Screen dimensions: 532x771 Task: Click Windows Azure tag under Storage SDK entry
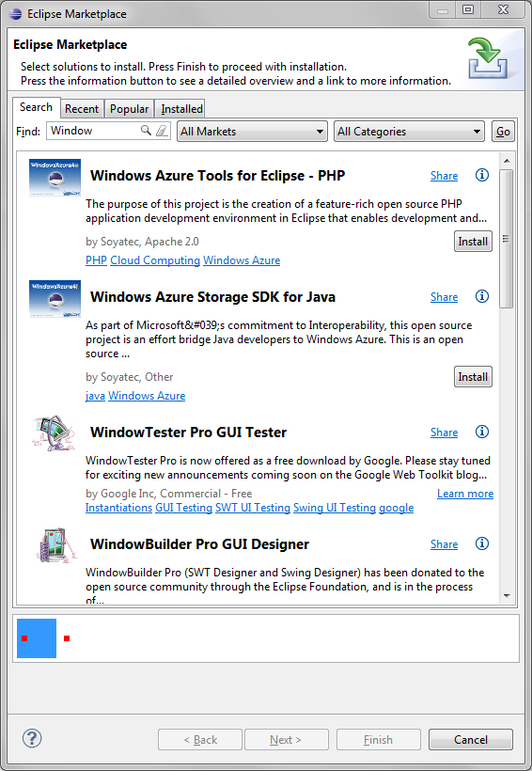click(x=147, y=395)
